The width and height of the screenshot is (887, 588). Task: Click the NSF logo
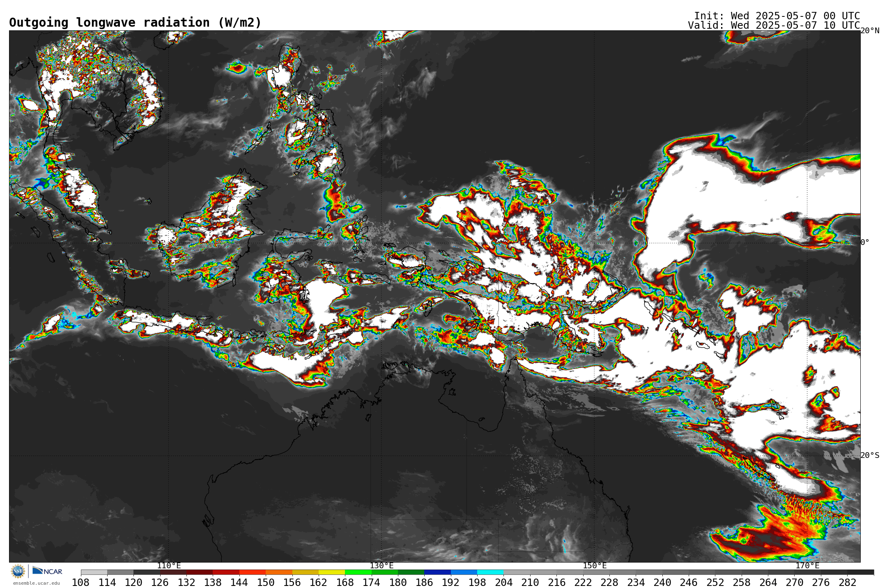point(18,571)
